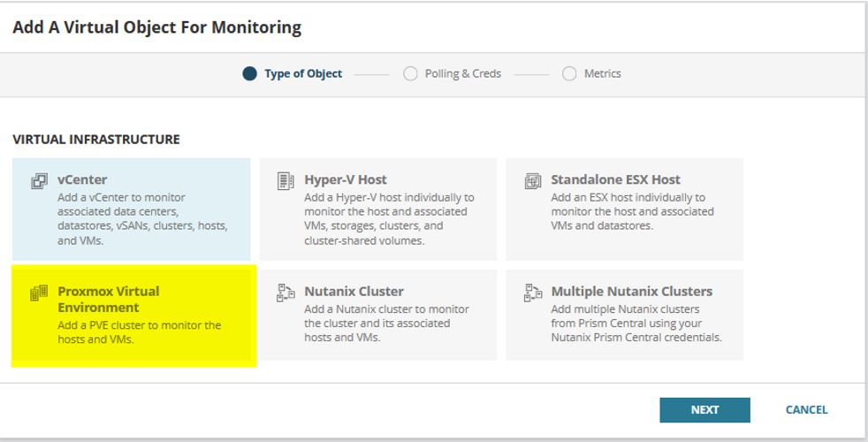Pick the Standalone ESX Host title

click(x=615, y=179)
